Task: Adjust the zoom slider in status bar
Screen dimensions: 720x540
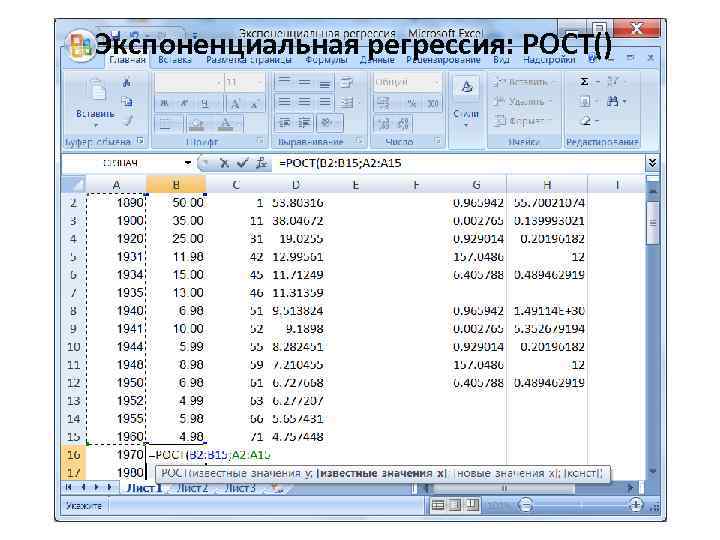Action: point(580,506)
